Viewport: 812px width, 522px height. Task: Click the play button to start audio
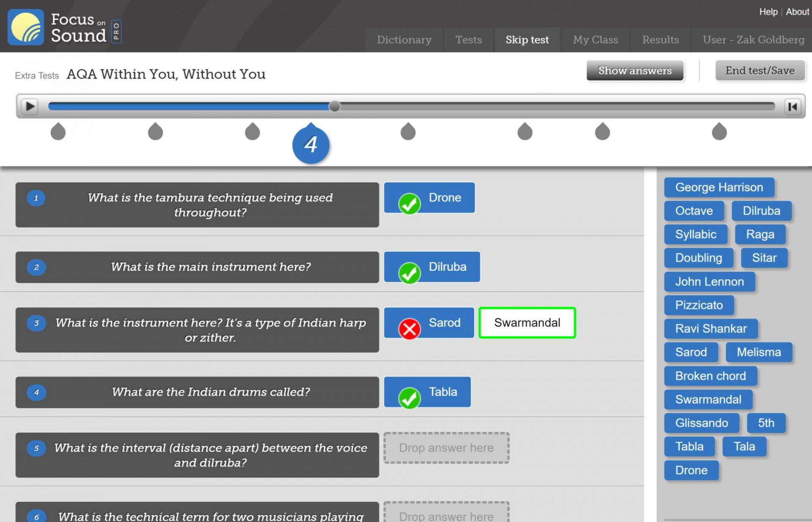[x=29, y=107]
